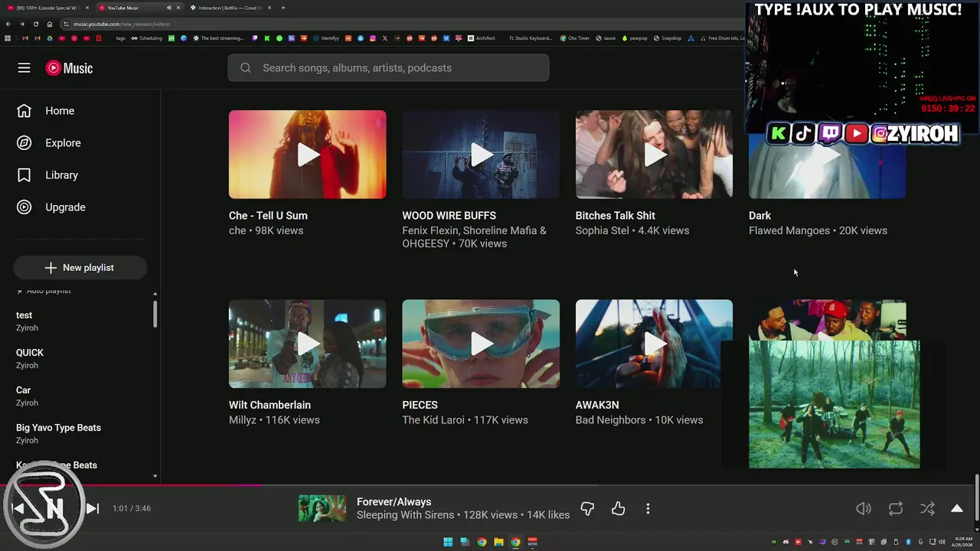Reload the browser page

click(35, 24)
